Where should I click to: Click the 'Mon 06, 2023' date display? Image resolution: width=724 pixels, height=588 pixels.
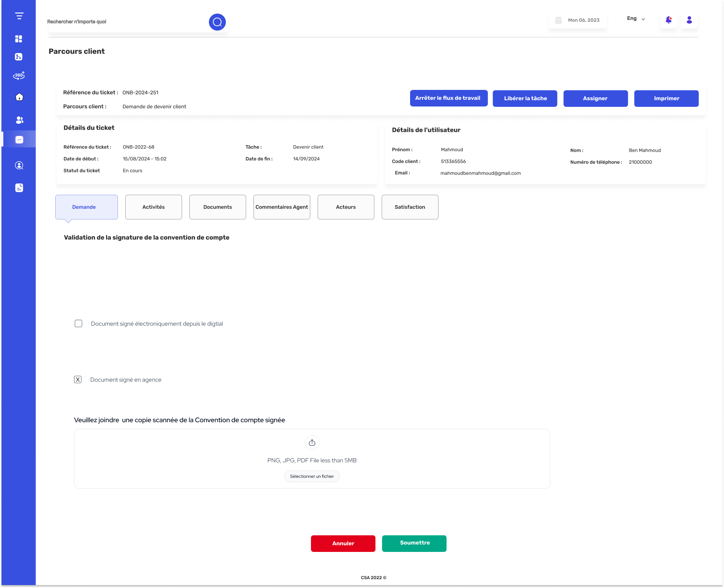pyautogui.click(x=584, y=20)
